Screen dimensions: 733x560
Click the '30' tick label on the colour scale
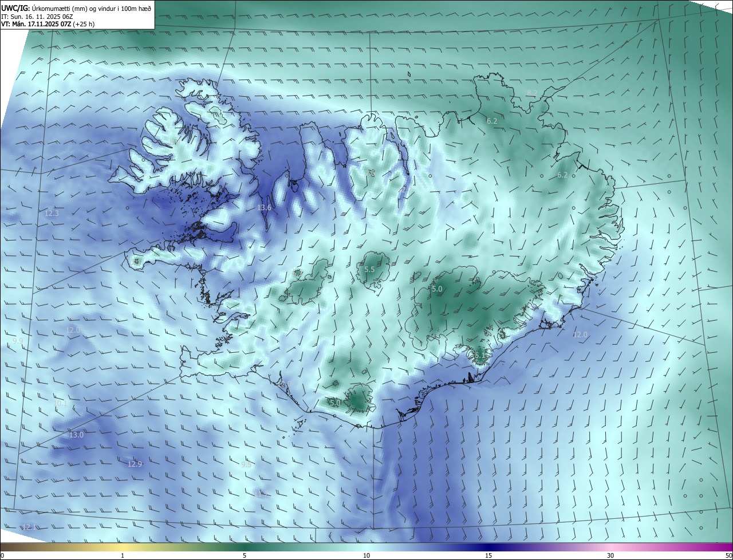[x=610, y=555]
